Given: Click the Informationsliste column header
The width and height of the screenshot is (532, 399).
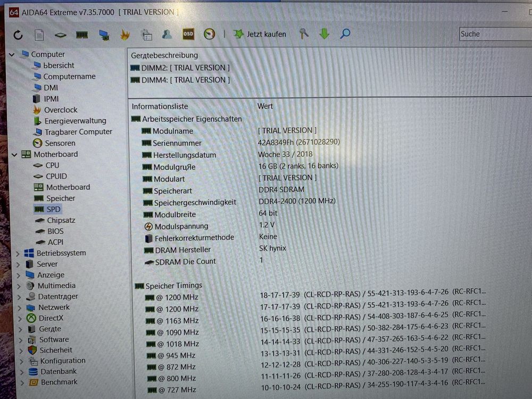Looking at the screenshot, I should tap(160, 106).
